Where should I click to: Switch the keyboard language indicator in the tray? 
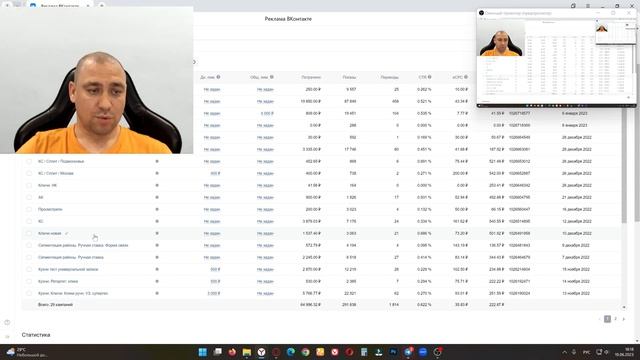pos(587,352)
